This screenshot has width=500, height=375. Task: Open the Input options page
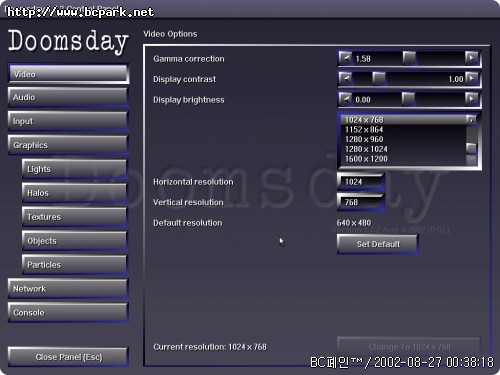68,121
